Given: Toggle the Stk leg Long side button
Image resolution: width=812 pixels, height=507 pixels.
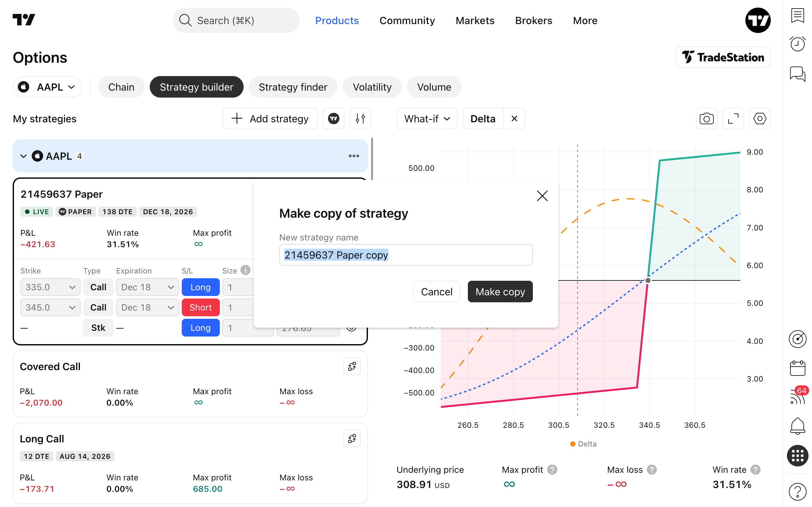Looking at the screenshot, I should point(201,328).
